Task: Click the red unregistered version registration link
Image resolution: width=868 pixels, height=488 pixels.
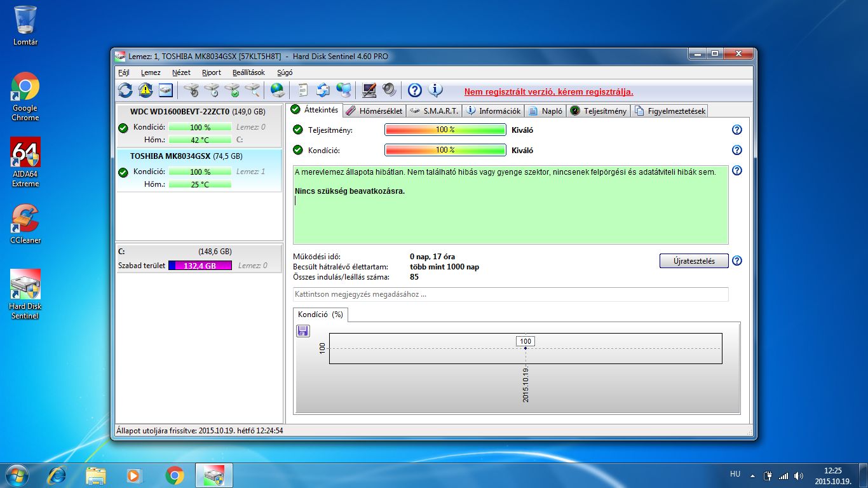Action: pyautogui.click(x=548, y=92)
